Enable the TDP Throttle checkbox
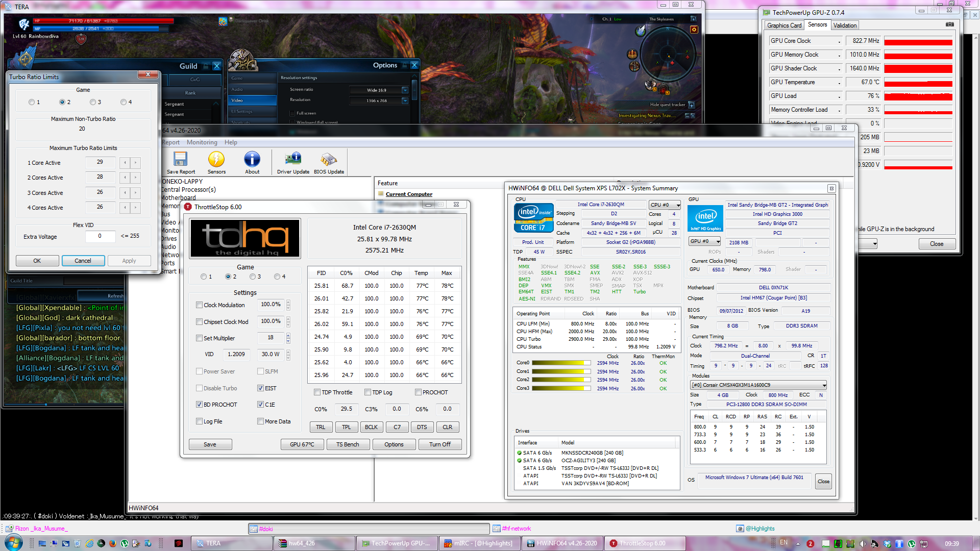Viewport: 980px width, 551px height. tap(317, 392)
